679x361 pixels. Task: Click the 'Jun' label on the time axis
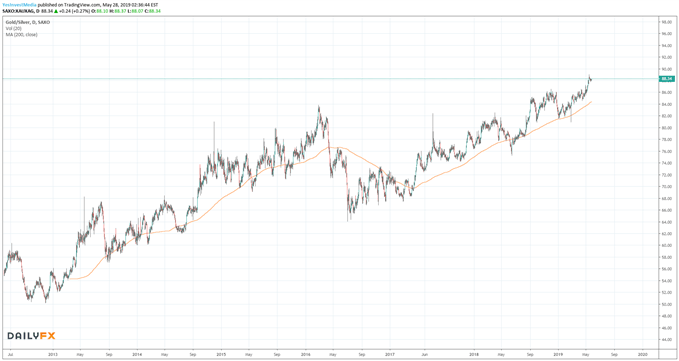point(425,354)
